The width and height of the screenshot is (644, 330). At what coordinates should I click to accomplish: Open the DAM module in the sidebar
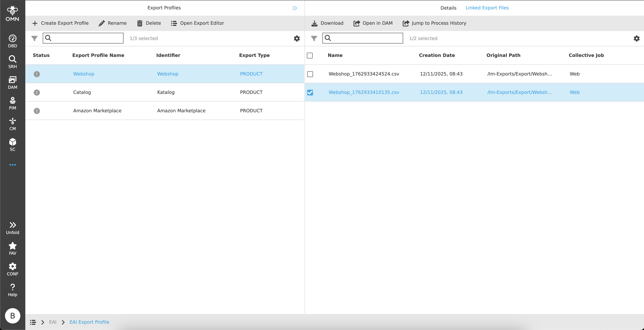(x=12, y=82)
